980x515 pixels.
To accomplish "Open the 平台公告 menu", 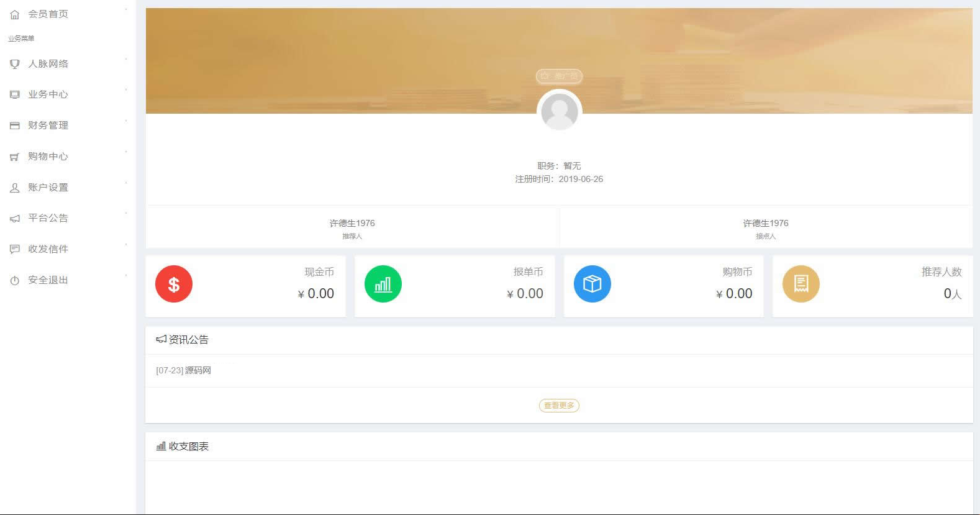I will click(48, 218).
